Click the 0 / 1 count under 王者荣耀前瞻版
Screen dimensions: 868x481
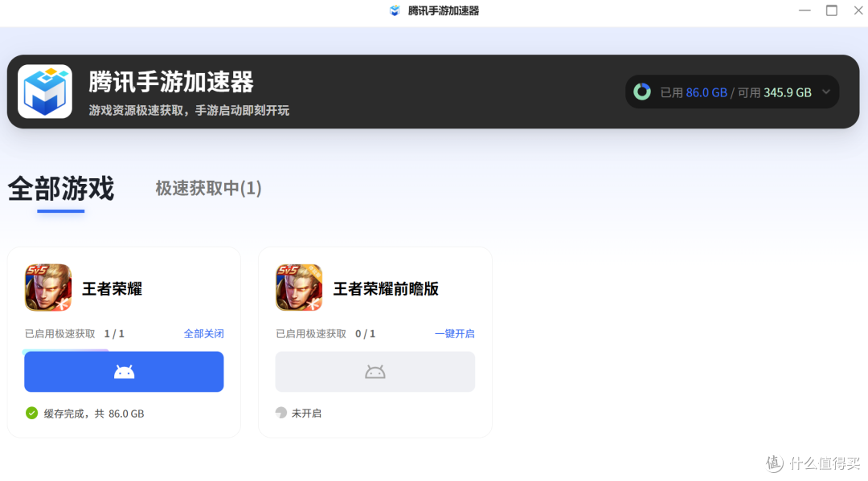[x=366, y=334]
